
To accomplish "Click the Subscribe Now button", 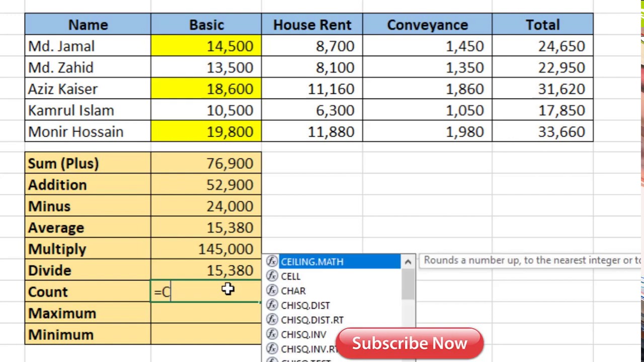I will coord(410,343).
